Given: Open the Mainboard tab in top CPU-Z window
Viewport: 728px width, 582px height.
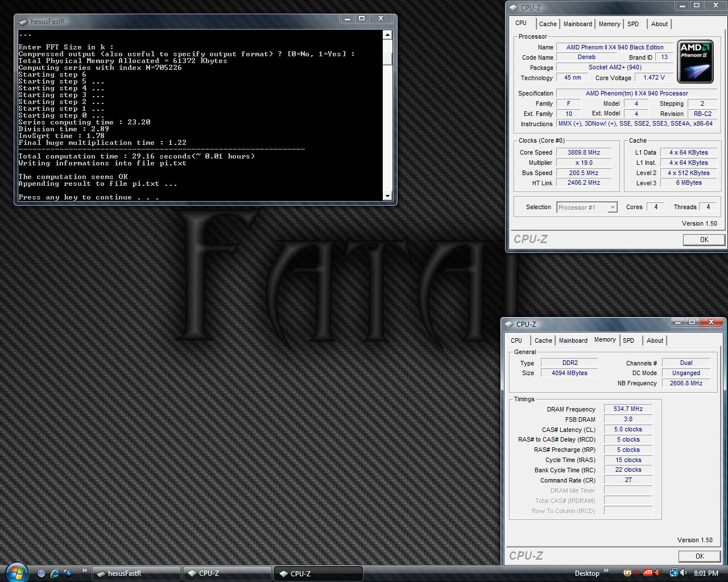Looking at the screenshot, I should [578, 24].
